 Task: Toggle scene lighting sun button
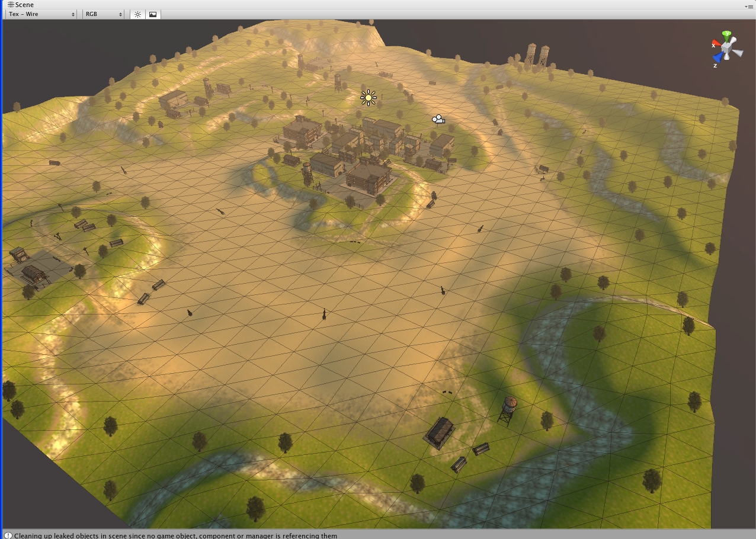[137, 14]
